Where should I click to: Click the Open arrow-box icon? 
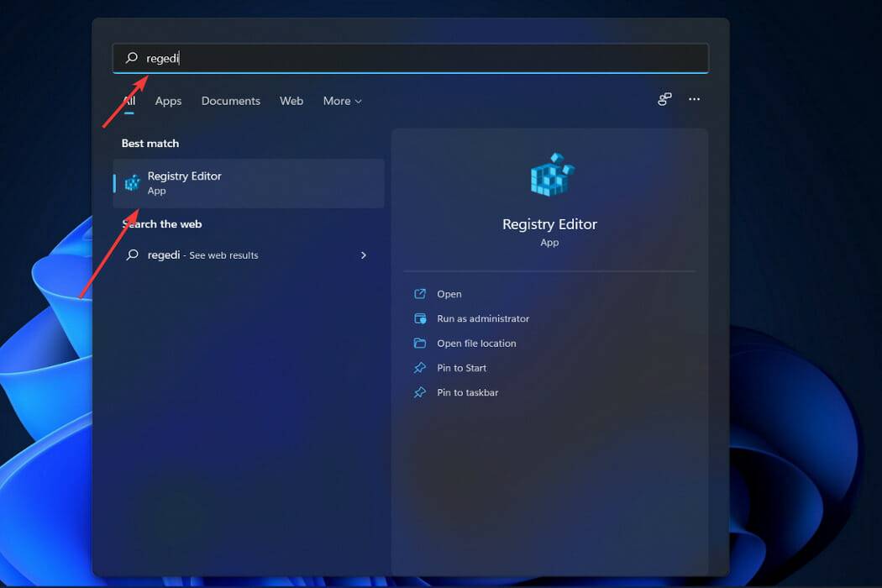pyautogui.click(x=420, y=294)
